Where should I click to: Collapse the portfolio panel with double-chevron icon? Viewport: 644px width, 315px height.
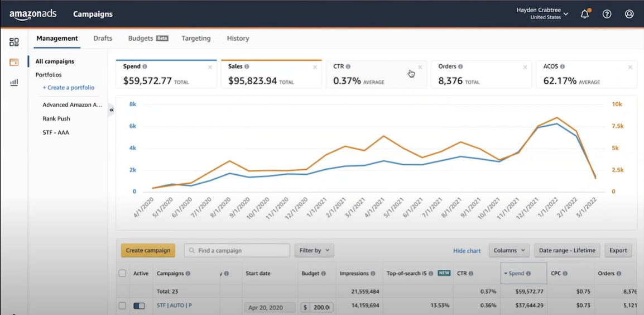coord(111,110)
